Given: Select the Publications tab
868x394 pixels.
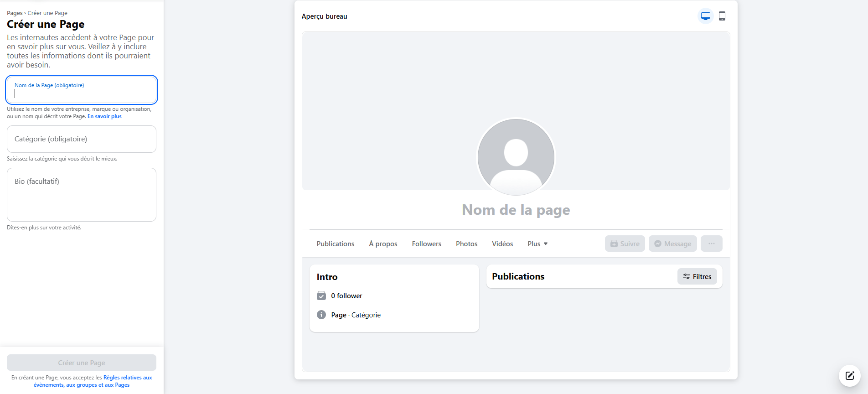Looking at the screenshot, I should 335,244.
